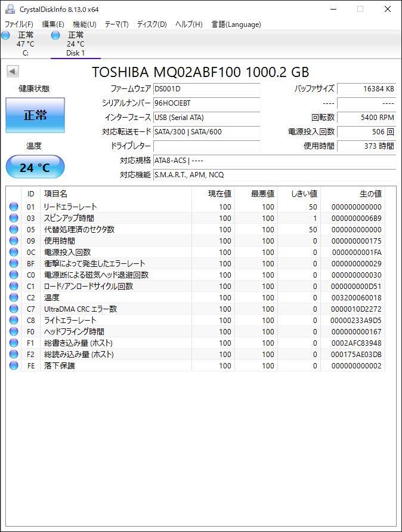Click the 項目名 column header

click(x=116, y=193)
